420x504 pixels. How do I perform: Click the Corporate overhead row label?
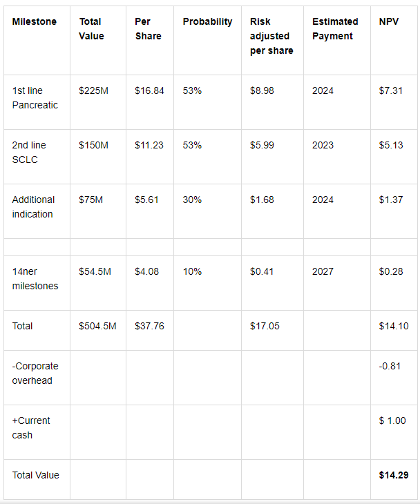35,374
